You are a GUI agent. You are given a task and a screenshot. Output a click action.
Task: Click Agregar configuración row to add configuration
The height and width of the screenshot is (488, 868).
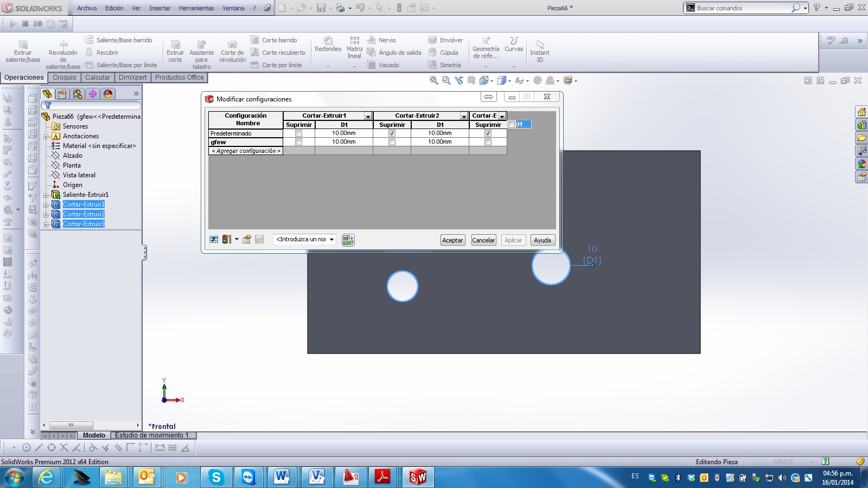(x=246, y=151)
